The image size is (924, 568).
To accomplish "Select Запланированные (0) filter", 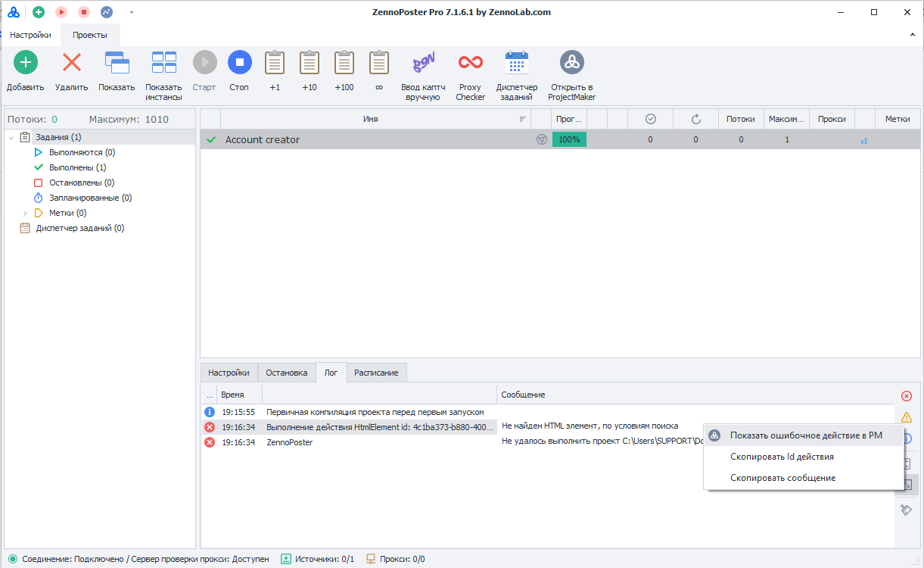I will pyautogui.click(x=91, y=198).
